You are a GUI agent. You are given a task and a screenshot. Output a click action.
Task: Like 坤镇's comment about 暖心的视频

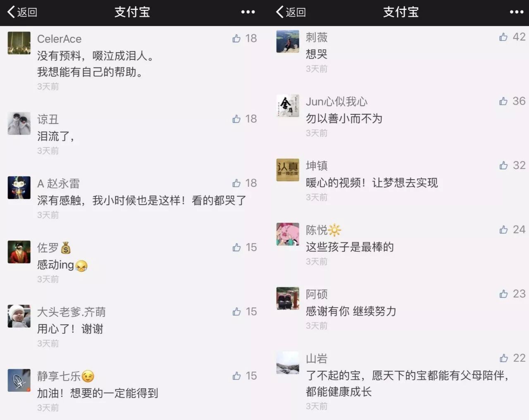tap(503, 165)
